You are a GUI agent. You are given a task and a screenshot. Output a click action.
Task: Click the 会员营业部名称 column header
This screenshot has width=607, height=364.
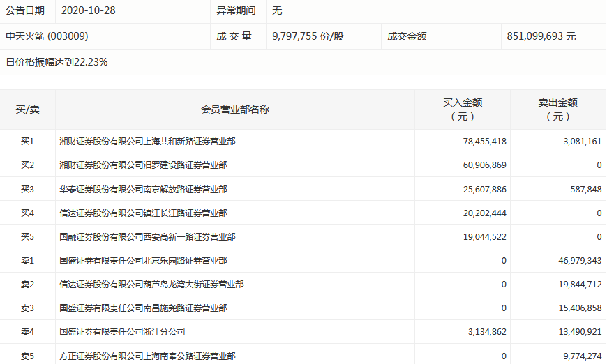235,109
